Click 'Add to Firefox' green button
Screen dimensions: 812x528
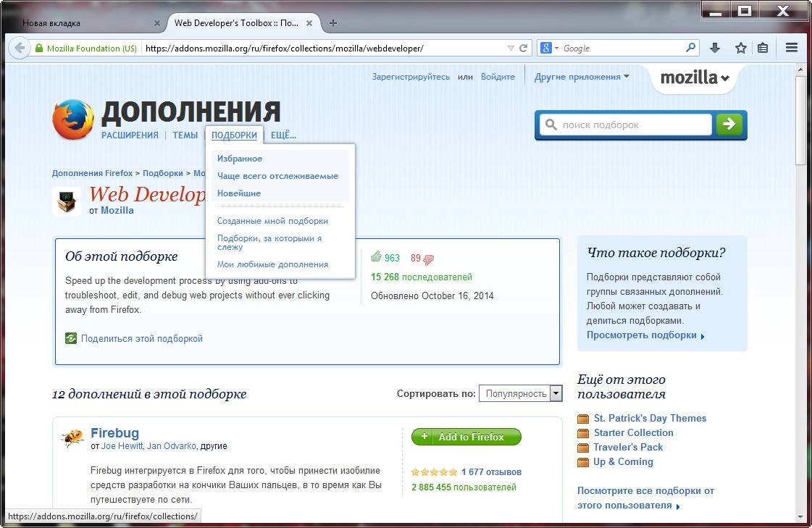click(x=466, y=436)
